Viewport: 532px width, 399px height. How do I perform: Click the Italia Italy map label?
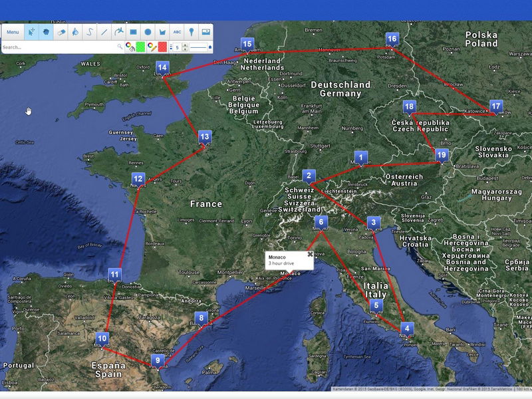[x=376, y=290]
